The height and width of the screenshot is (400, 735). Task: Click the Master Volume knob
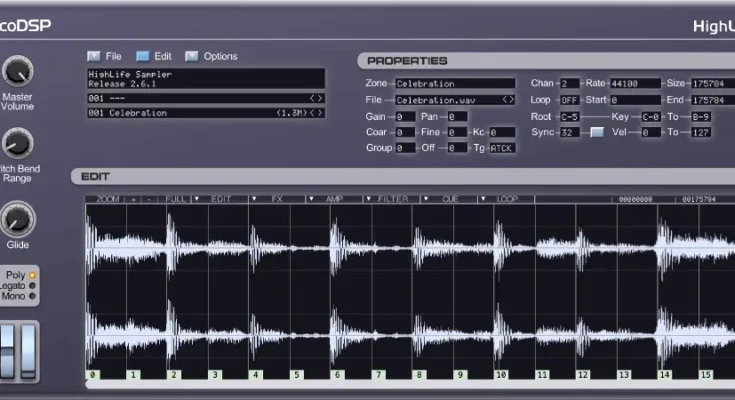[17, 71]
